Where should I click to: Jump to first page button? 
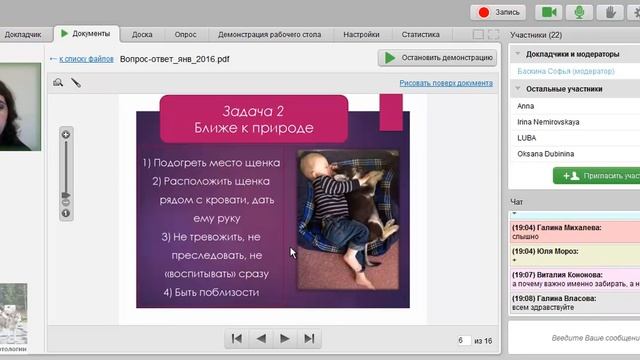pos(237,338)
